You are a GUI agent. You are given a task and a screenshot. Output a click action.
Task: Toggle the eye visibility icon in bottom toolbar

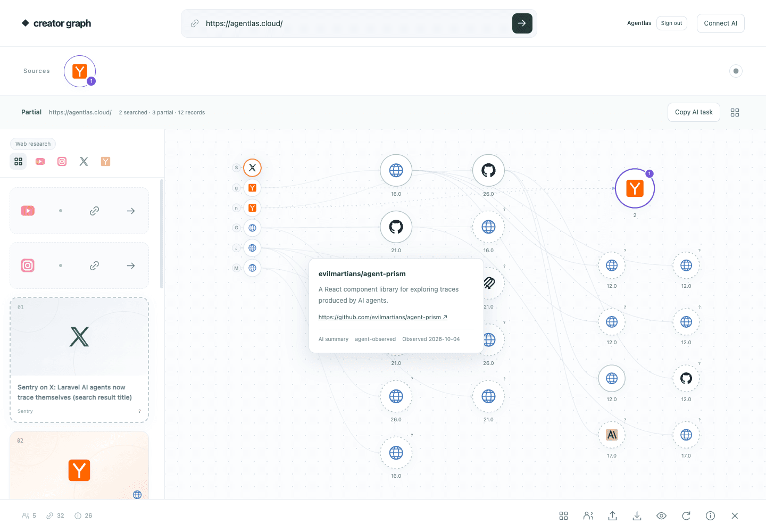point(661,516)
